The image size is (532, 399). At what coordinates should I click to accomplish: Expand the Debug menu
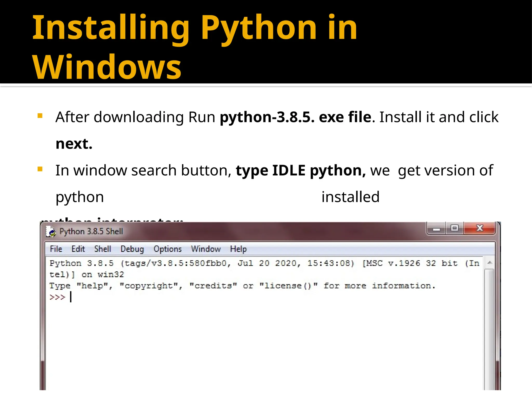pyautogui.click(x=132, y=249)
